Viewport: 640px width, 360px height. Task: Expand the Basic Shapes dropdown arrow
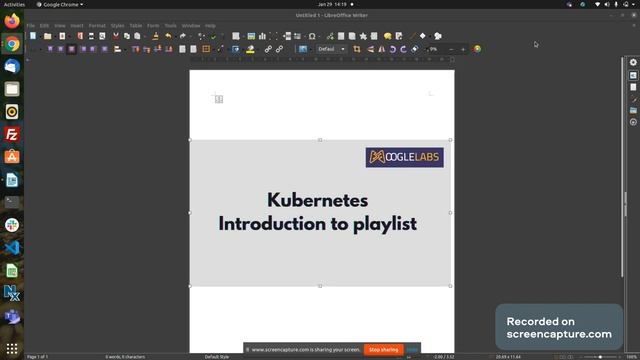click(429, 37)
